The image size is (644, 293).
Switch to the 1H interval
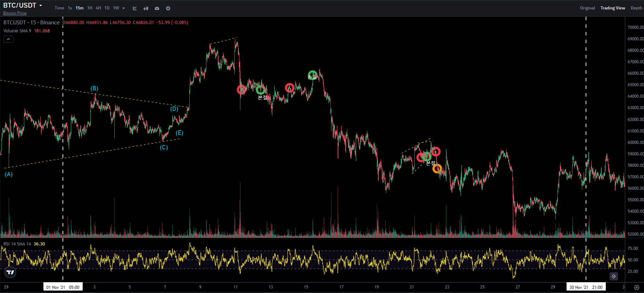tap(90, 8)
